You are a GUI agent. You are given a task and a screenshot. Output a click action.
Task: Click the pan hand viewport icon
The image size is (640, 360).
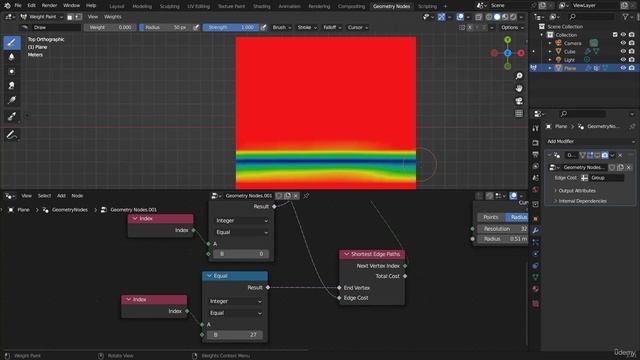tap(519, 89)
